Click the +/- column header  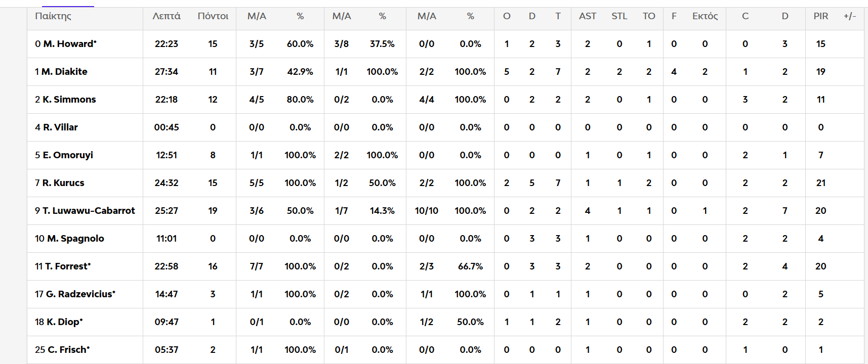pos(850,16)
